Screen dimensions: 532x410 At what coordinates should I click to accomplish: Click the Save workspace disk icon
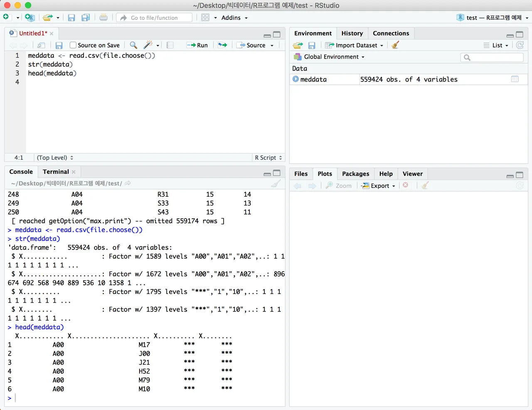[x=312, y=45]
